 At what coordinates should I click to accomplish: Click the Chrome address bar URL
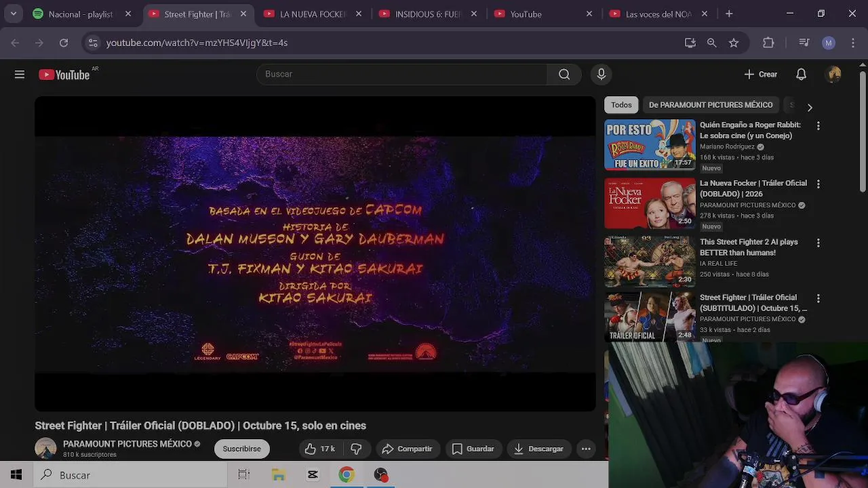197,43
